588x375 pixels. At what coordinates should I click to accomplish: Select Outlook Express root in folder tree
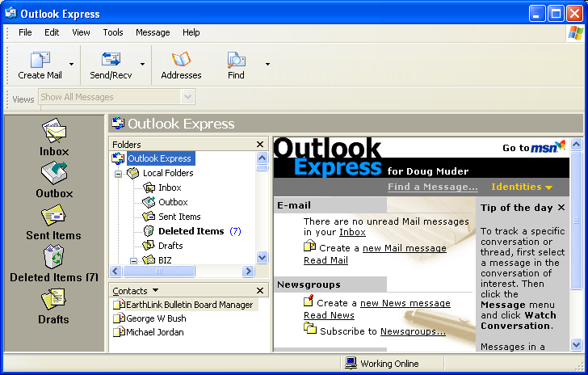point(159,158)
